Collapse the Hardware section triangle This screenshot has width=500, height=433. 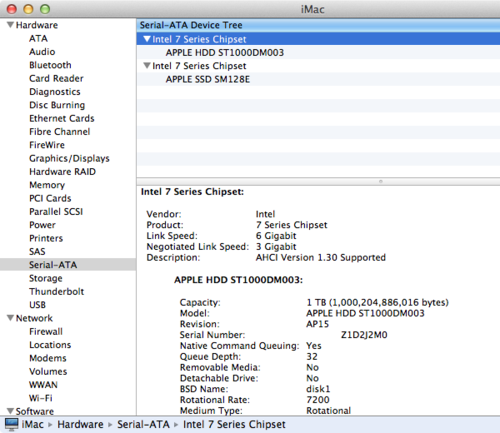coord(10,25)
